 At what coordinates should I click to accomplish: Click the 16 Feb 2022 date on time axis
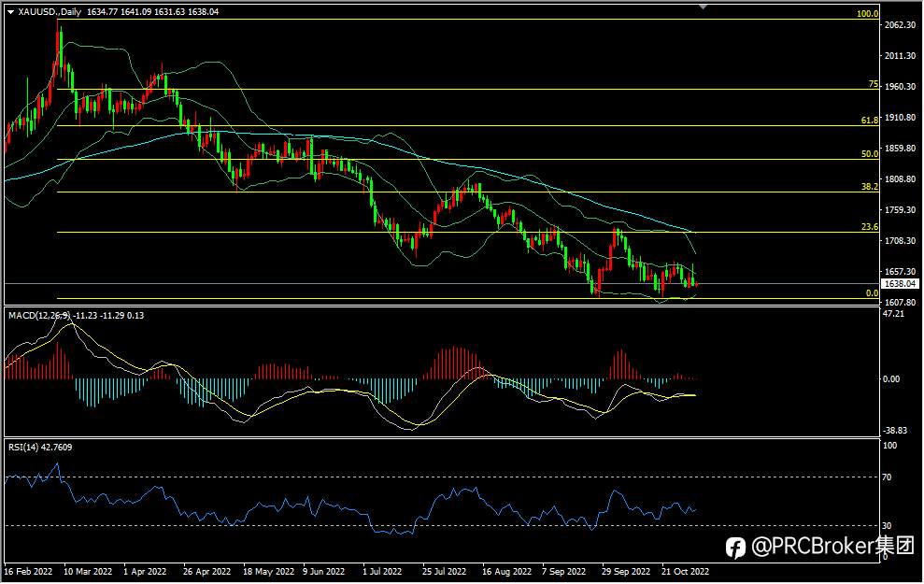click(x=28, y=572)
